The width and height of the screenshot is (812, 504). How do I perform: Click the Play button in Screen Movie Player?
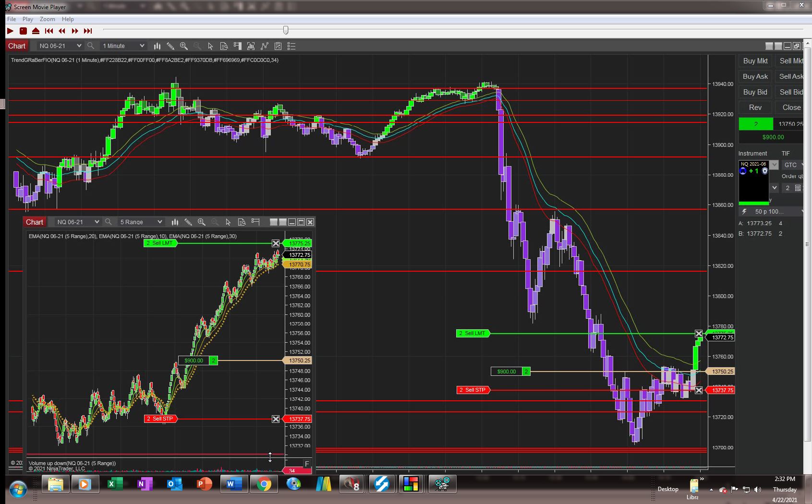coord(10,31)
